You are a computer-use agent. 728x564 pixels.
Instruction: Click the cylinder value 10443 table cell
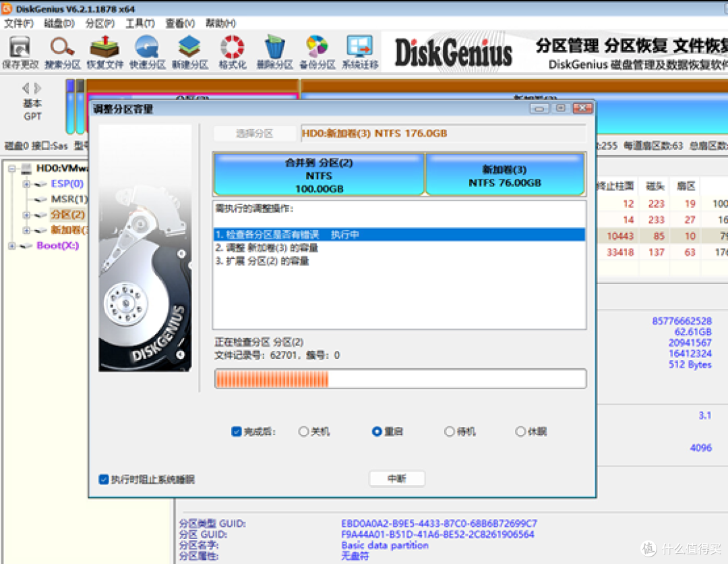point(620,236)
